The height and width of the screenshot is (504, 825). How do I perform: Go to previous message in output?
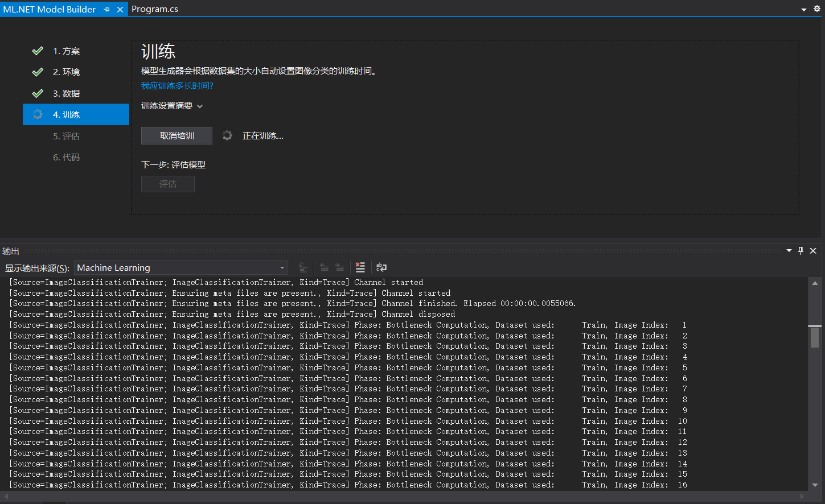(x=324, y=267)
